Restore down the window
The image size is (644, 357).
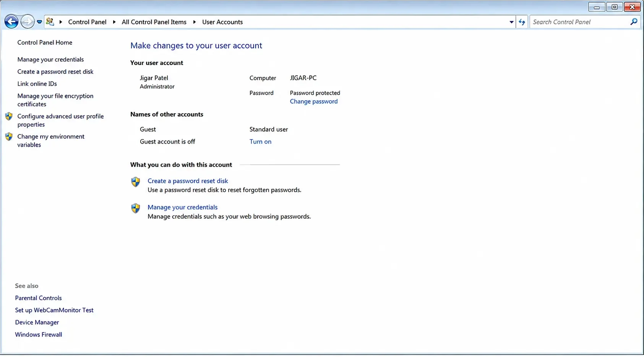point(615,7)
